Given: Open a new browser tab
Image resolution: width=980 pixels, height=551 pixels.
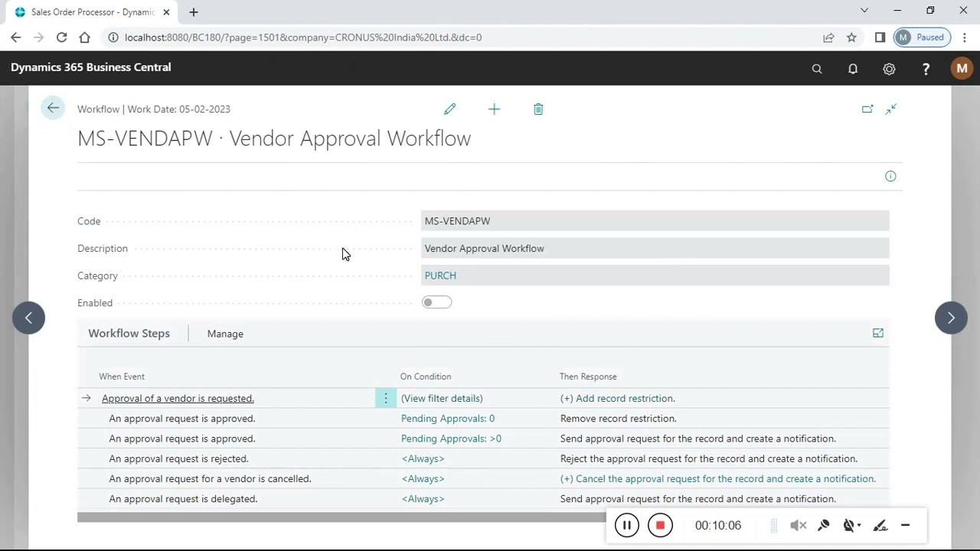Looking at the screenshot, I should point(194,11).
